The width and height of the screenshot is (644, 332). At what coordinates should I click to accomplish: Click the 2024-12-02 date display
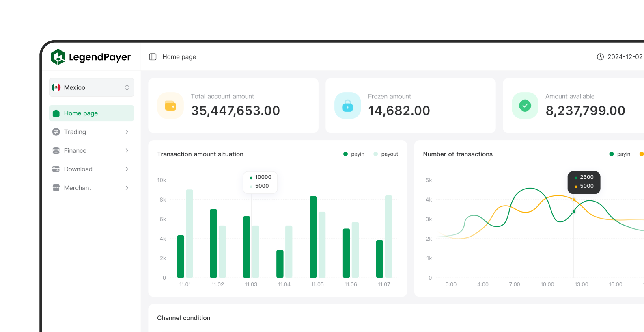[x=625, y=57]
